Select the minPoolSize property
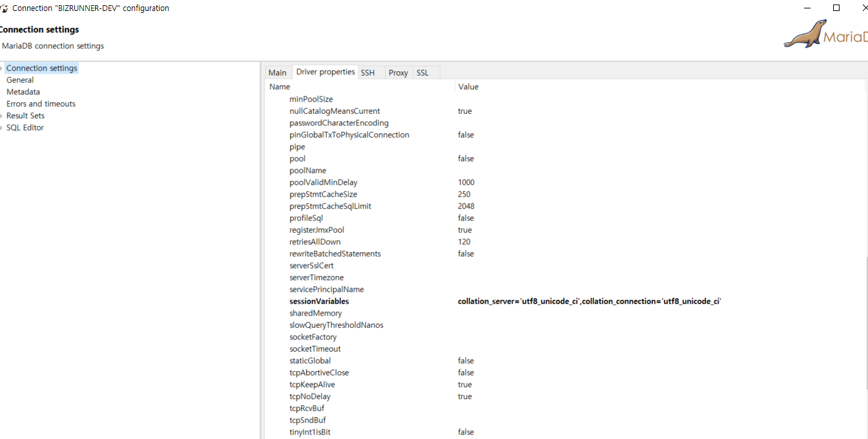Image resolution: width=868 pixels, height=439 pixels. (x=311, y=99)
